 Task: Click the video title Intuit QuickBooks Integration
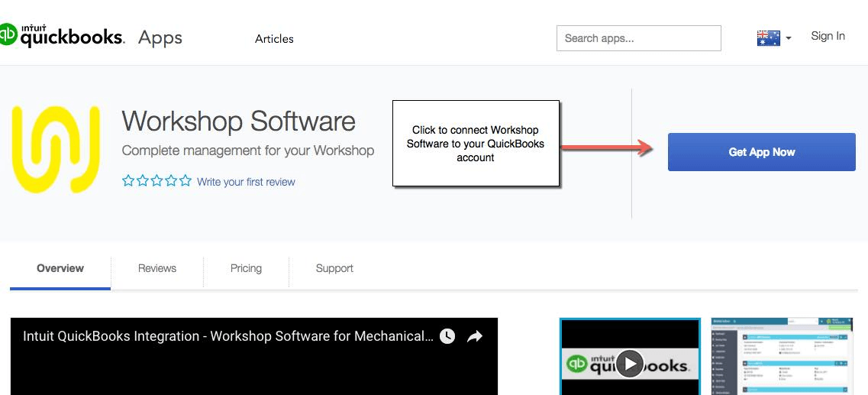click(227, 336)
